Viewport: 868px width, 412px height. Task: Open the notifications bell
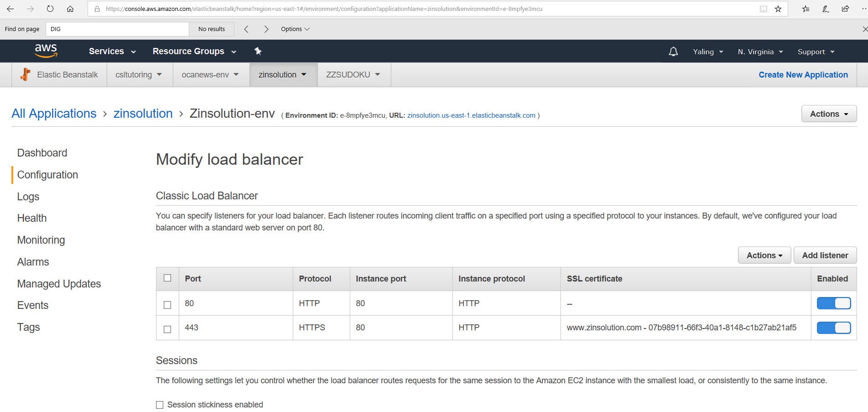pos(673,52)
